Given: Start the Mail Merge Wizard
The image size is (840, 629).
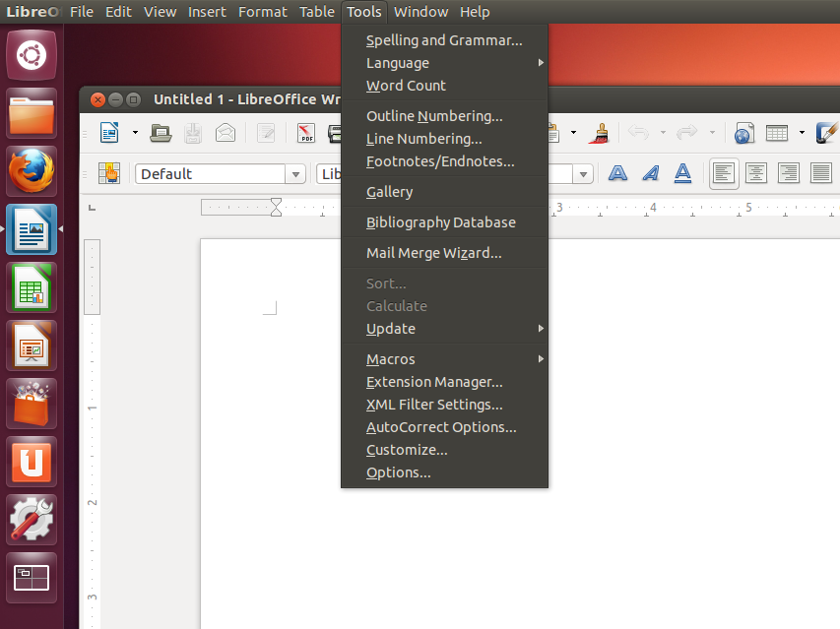Looking at the screenshot, I should (x=445, y=253).
